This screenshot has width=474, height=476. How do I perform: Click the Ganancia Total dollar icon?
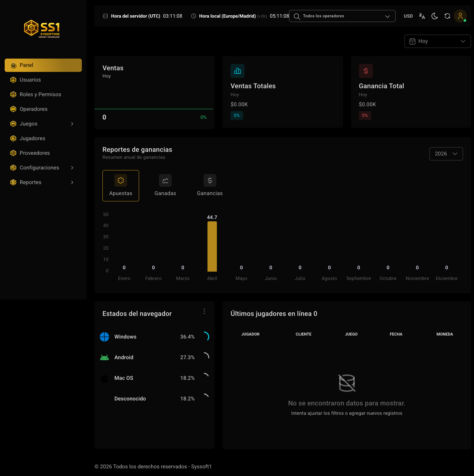(366, 71)
